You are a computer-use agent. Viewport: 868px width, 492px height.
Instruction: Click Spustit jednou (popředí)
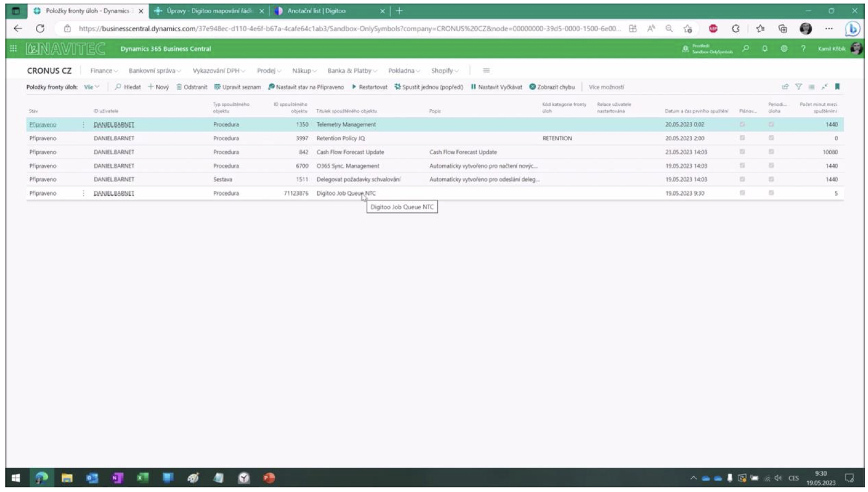(429, 87)
